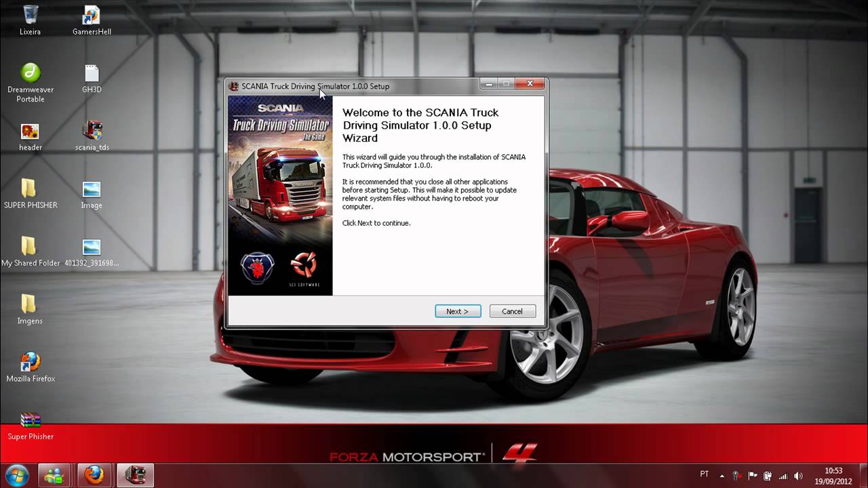The image size is (868, 488).
Task: Select the Mozilla Firefox desktop shortcut
Action: (31, 367)
